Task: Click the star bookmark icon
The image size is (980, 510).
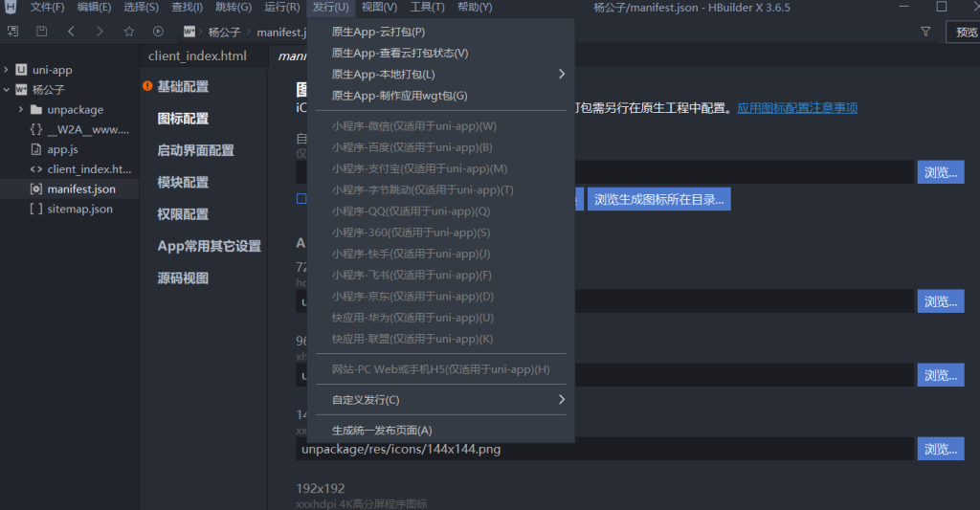Action: point(129,32)
